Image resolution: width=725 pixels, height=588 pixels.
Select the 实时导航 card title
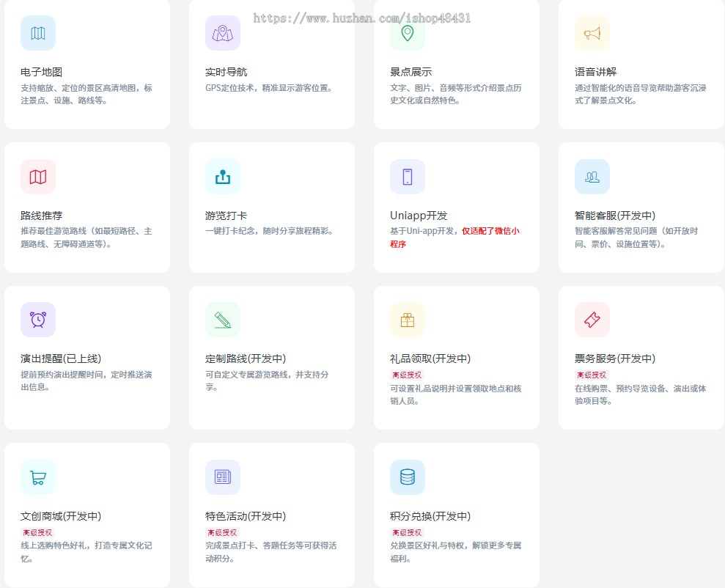[x=226, y=72]
